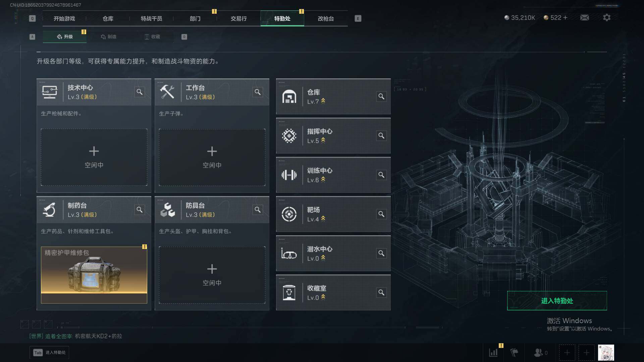Expand 潜水中心 Lv.0 upgrade entry

(333, 253)
